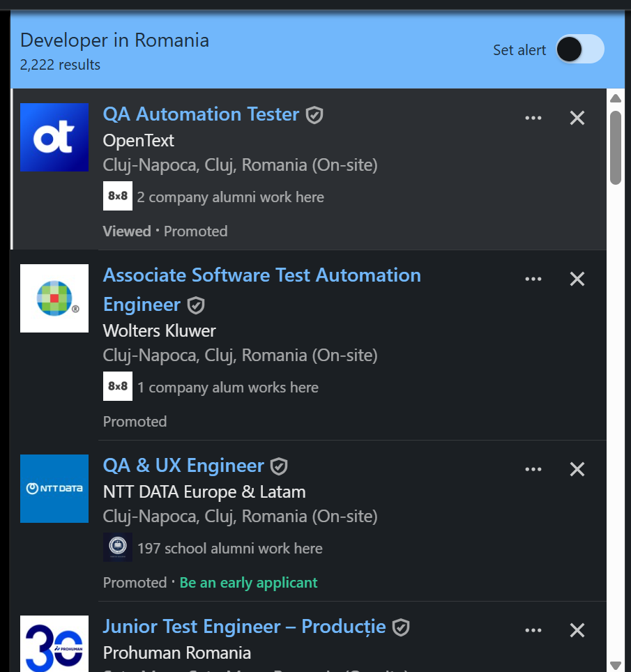Click school emblem icon in NTT DATA listing

tap(118, 547)
